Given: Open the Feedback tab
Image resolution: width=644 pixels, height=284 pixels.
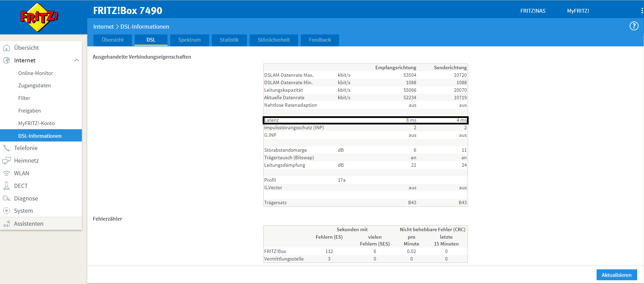Looking at the screenshot, I should [320, 40].
